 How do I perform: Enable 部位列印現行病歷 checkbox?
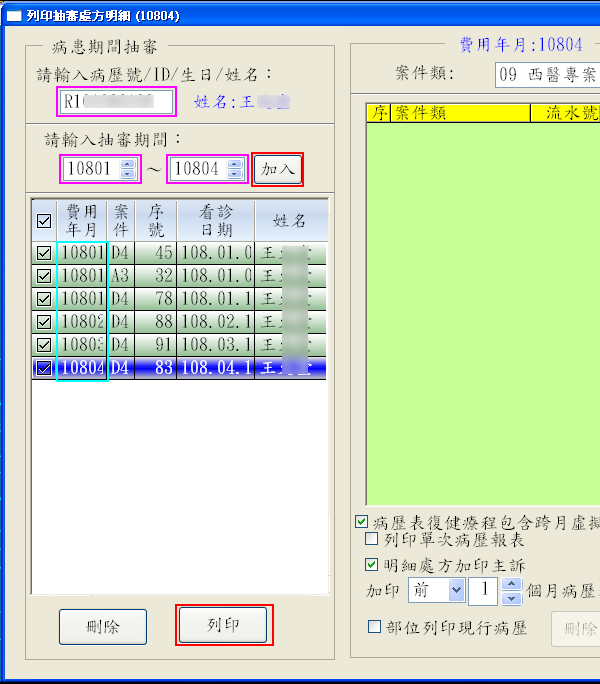point(374,627)
